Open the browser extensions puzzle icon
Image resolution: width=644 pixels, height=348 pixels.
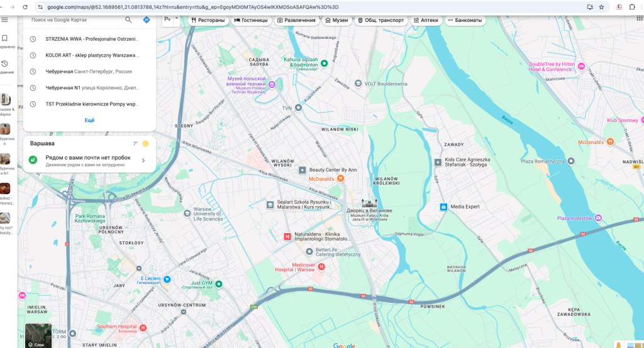pyautogui.click(x=632, y=7)
